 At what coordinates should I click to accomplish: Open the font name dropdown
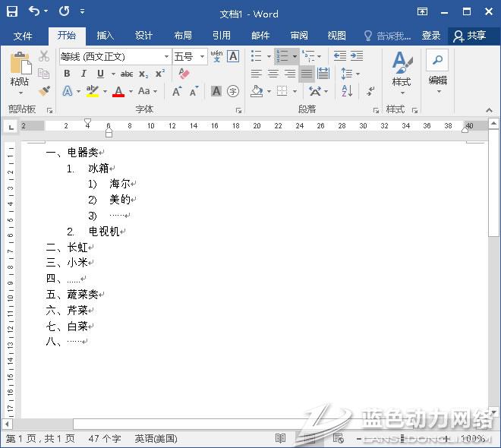[166, 56]
